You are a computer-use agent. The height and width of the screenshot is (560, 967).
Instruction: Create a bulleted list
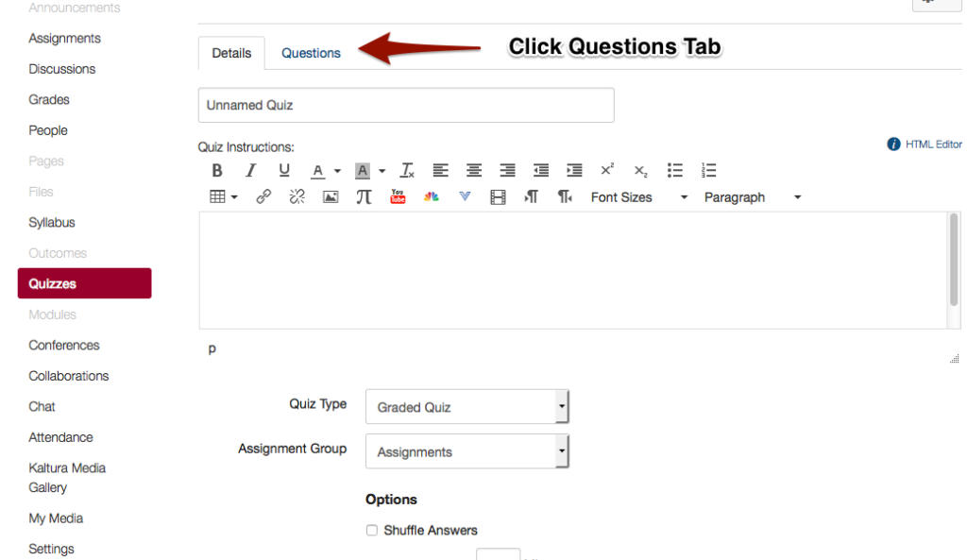click(675, 170)
